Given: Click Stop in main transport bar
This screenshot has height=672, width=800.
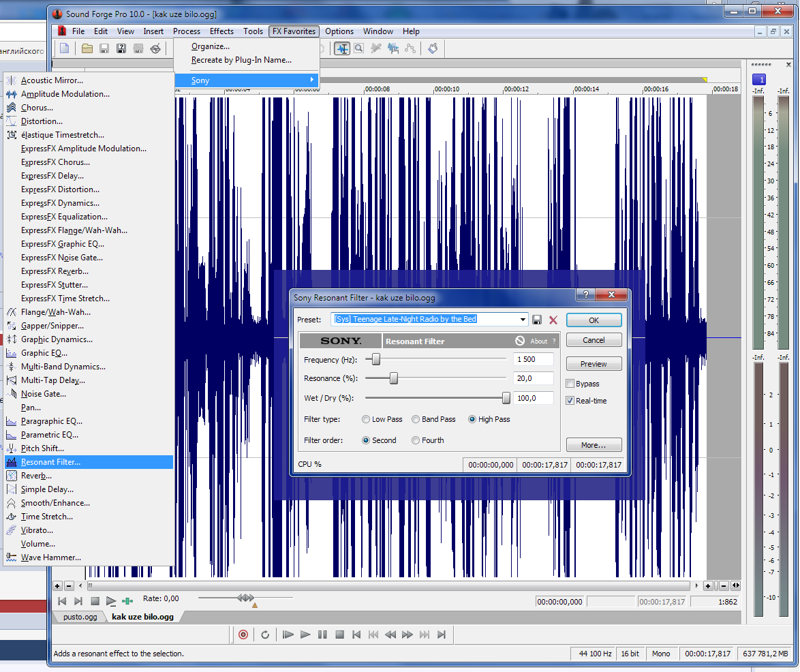Looking at the screenshot, I should click(340, 635).
